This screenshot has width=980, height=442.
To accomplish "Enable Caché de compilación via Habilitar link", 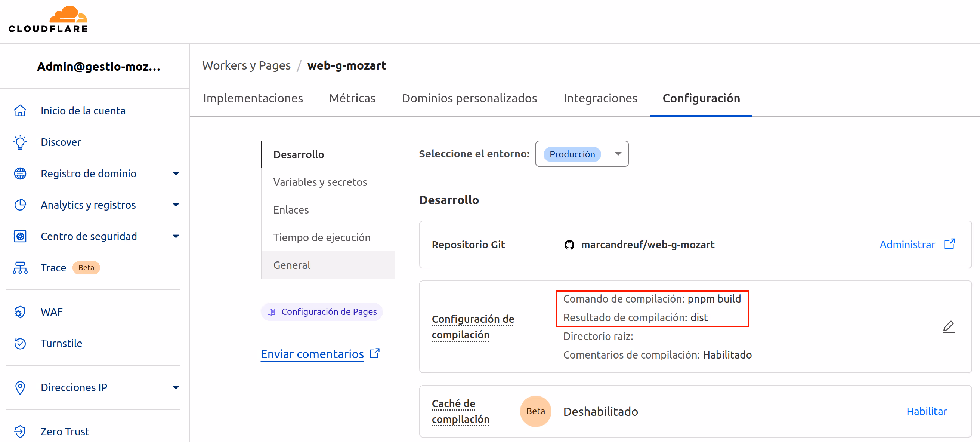I will [927, 411].
